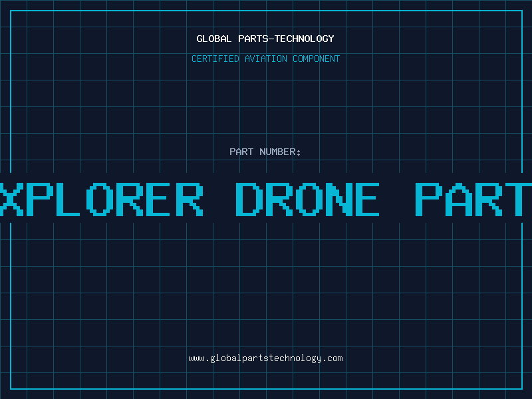Click the bottom-right corner of cyan frame

coord(522,389)
